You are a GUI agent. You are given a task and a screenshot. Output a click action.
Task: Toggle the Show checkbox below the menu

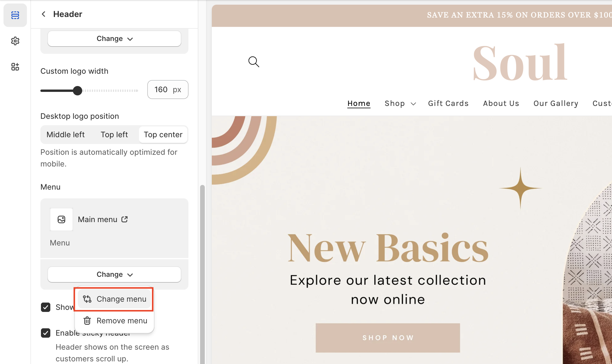[46, 307]
